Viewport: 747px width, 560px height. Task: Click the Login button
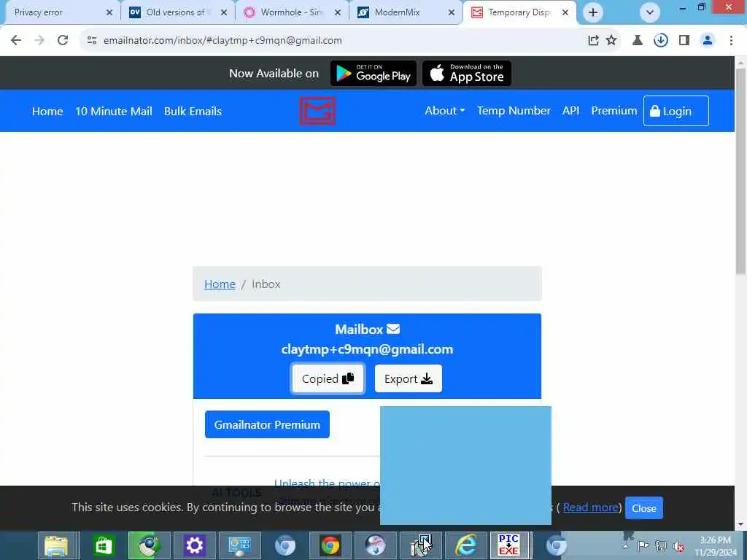(676, 111)
